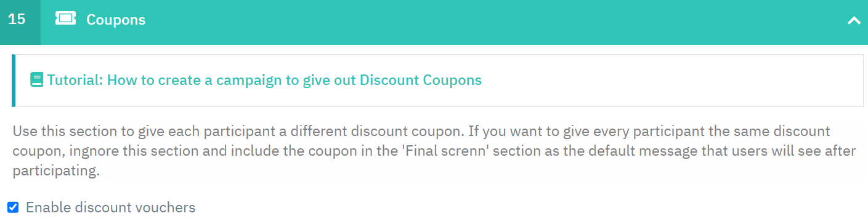
Task: Hide section 15 using the caret icon
Action: 854,20
